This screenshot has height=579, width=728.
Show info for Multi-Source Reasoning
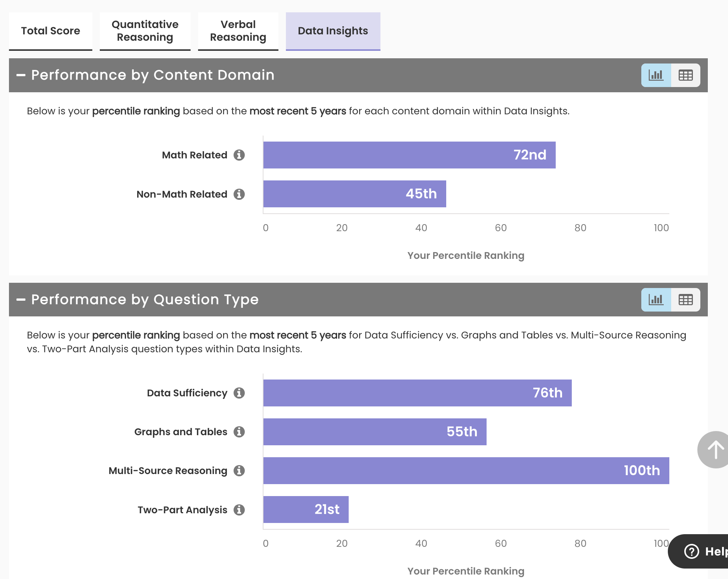[x=239, y=471]
